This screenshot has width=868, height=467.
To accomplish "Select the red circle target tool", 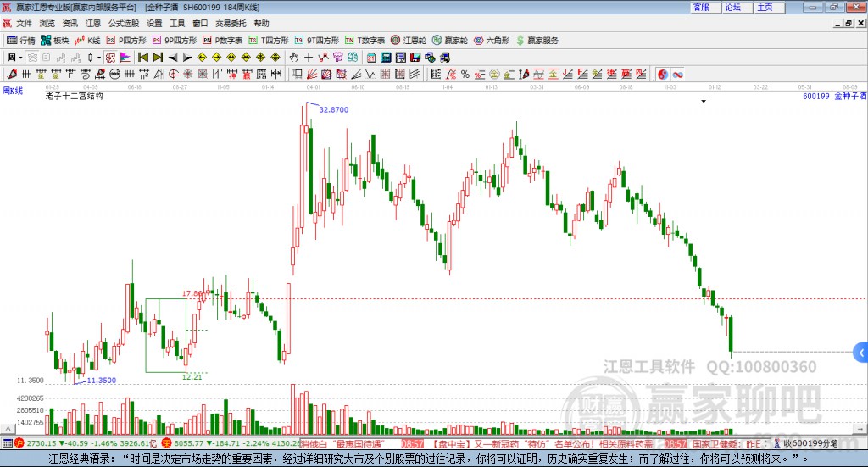I will (173, 74).
